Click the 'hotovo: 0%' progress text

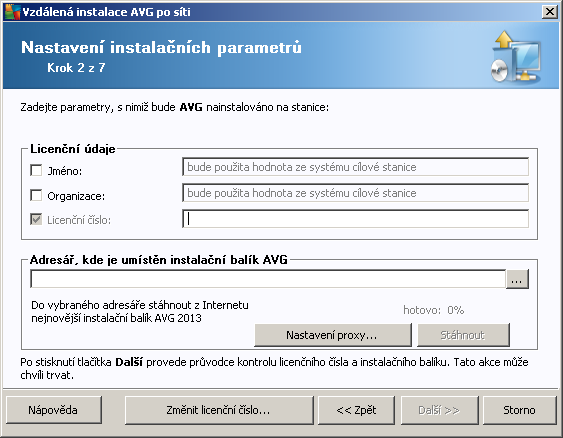(x=433, y=310)
